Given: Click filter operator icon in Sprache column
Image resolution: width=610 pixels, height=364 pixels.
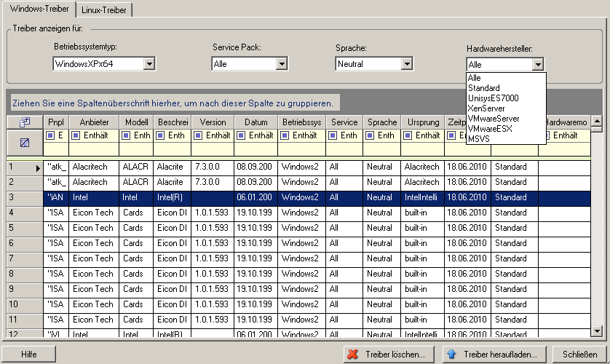Looking at the screenshot, I should pyautogui.click(x=371, y=135).
